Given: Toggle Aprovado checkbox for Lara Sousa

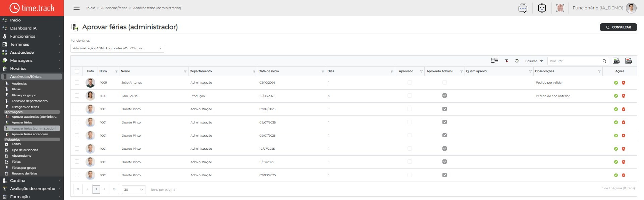Looking at the screenshot, I should (410, 96).
